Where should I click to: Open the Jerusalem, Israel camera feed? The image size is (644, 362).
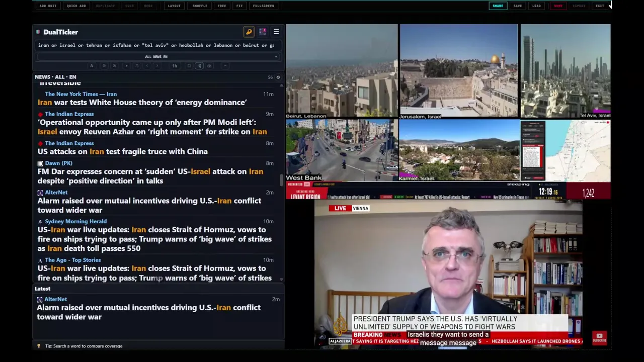[458, 71]
